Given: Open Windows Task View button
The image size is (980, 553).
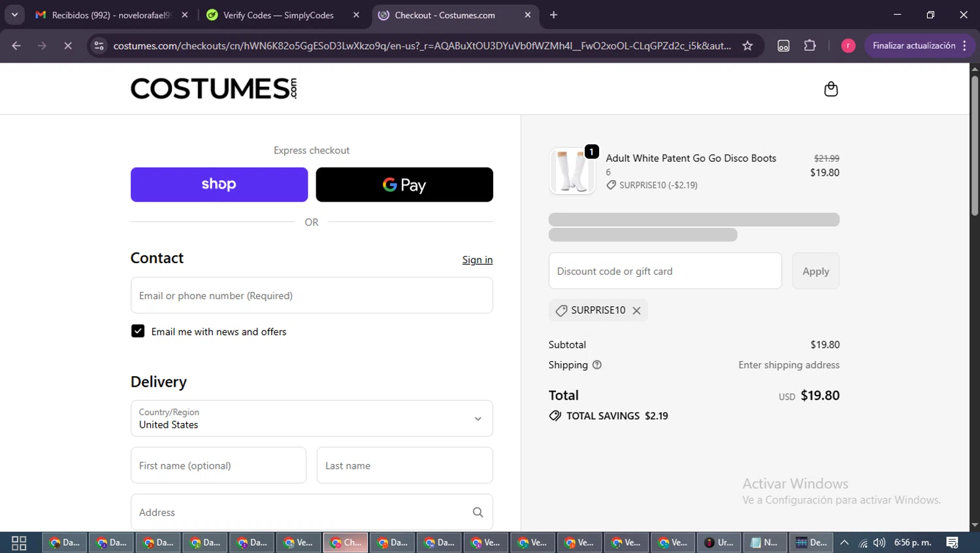Looking at the screenshot, I should [19, 543].
